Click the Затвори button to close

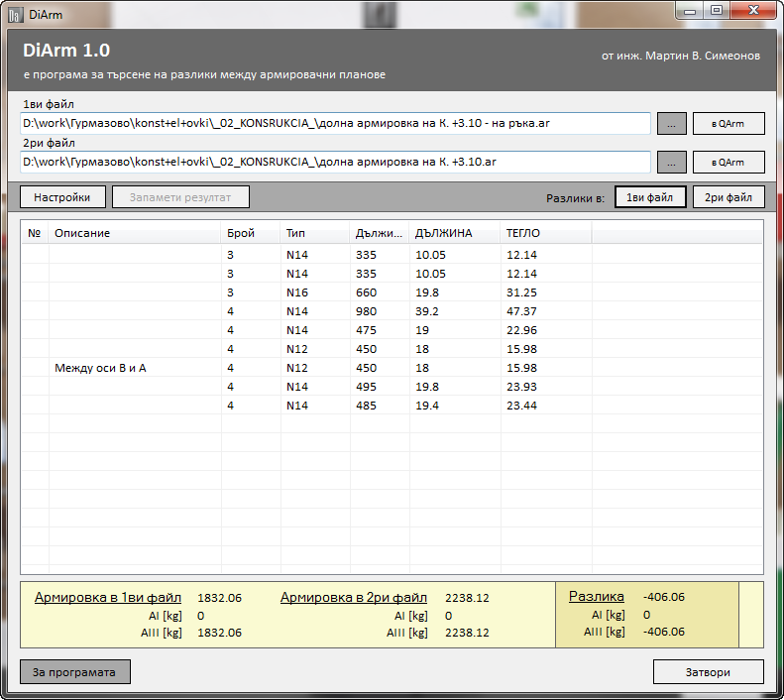coord(708,672)
